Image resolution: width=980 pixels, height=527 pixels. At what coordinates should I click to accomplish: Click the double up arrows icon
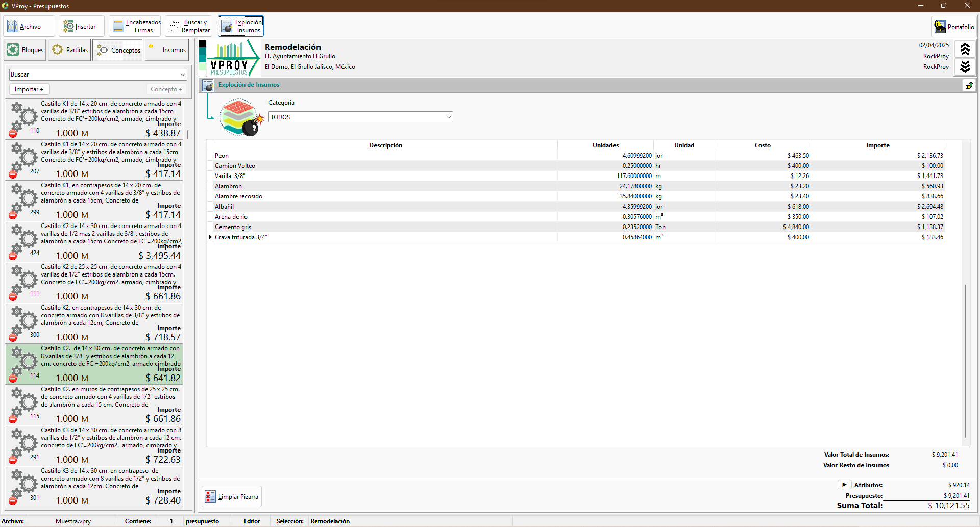[965, 49]
